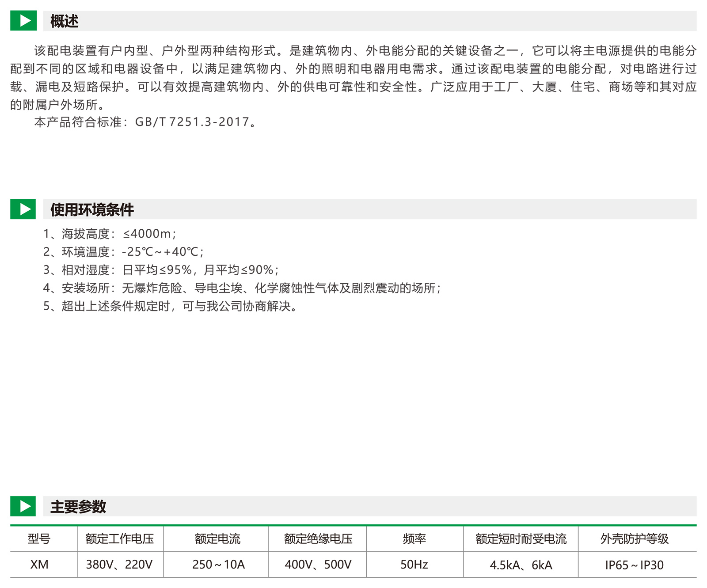707x588 pixels.
Task: Select the 概述 section heading
Action: [65, 21]
